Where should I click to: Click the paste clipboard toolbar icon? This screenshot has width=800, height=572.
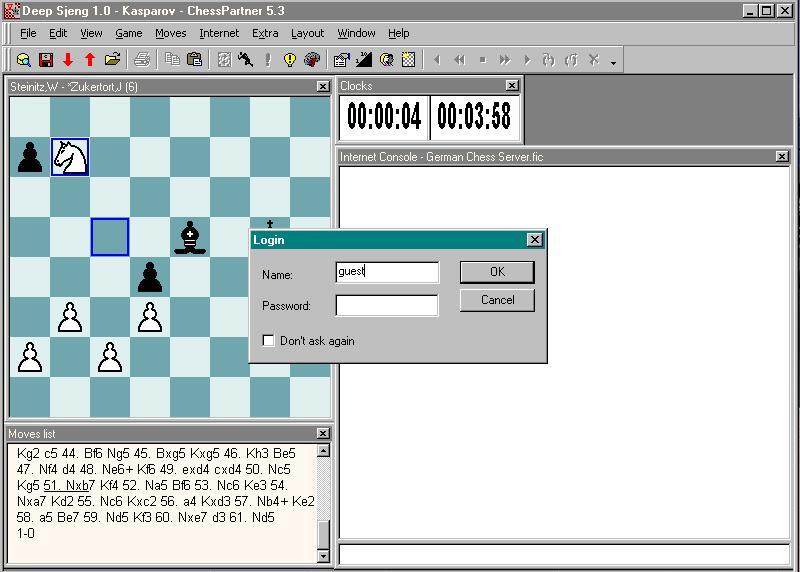tap(194, 60)
